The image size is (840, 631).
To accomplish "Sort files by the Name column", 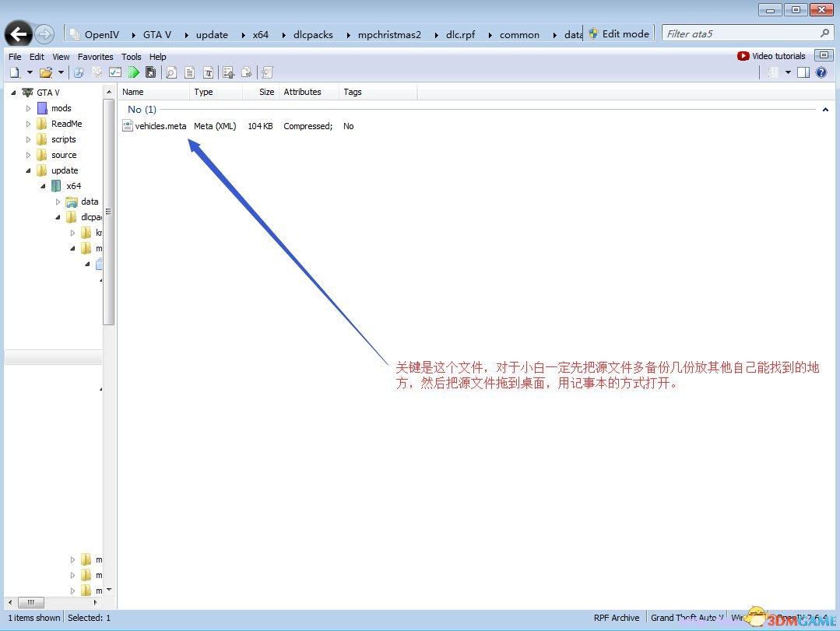I will coord(153,92).
